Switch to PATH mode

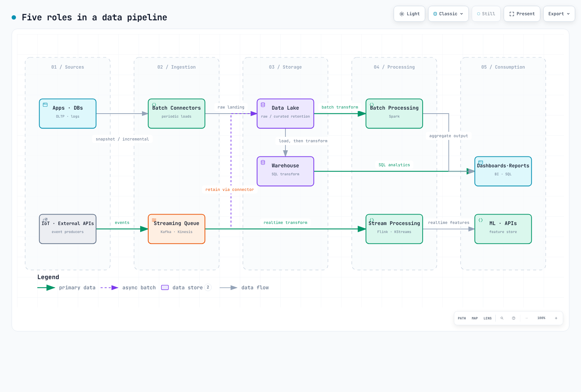462,318
